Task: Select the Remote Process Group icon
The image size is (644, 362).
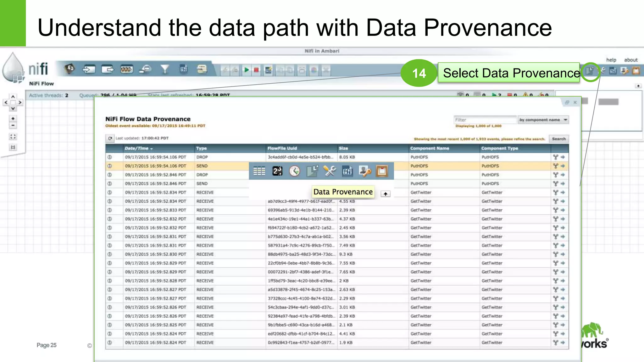Action: pyautogui.click(x=145, y=69)
